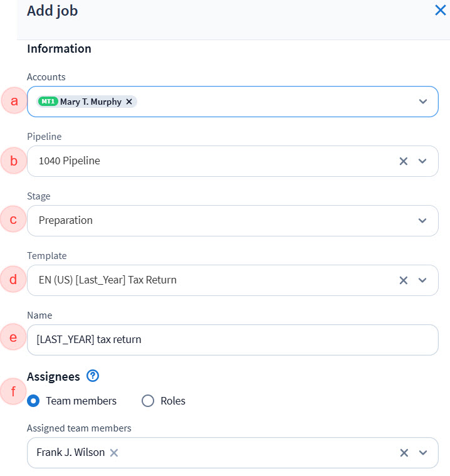Remove Mary T. Murphy account tag
Screen dimensions: 450x476
[129, 102]
